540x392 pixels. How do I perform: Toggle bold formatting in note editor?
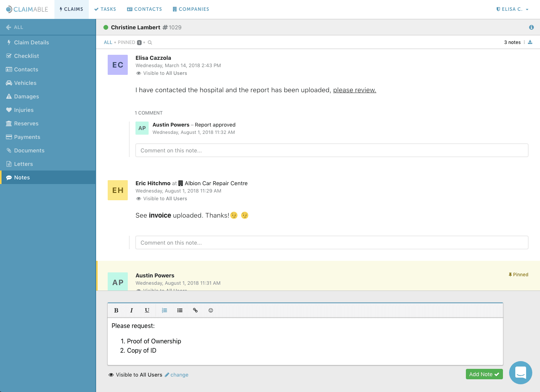[x=116, y=310]
